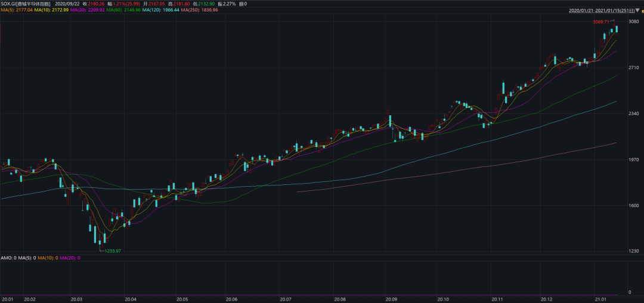Click the 20.01 time axis marker
This screenshot has width=644, height=303.
[8, 299]
